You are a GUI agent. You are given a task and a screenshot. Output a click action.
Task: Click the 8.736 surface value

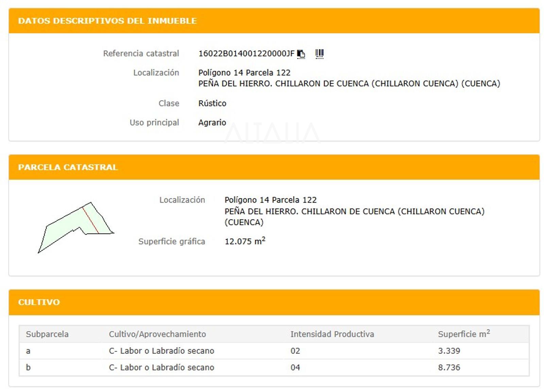click(x=449, y=368)
